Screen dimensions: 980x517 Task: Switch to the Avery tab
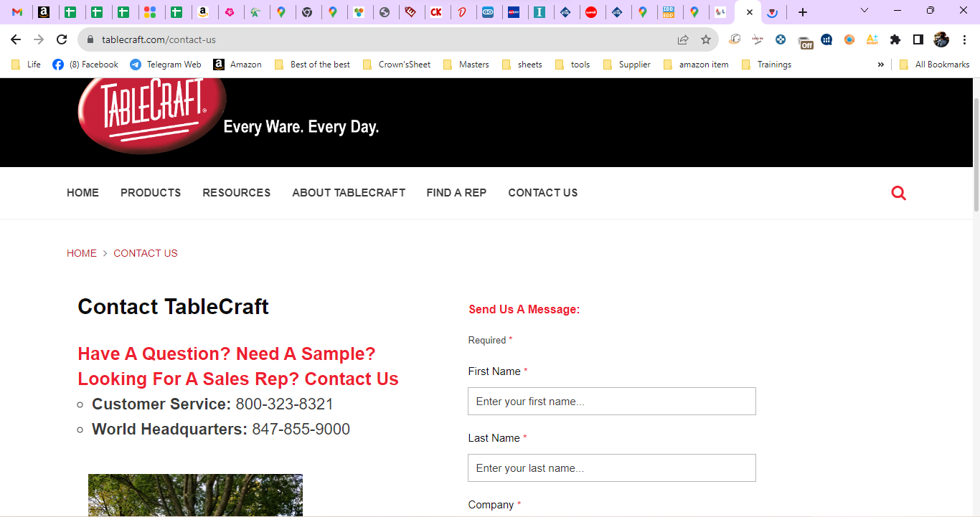point(514,12)
